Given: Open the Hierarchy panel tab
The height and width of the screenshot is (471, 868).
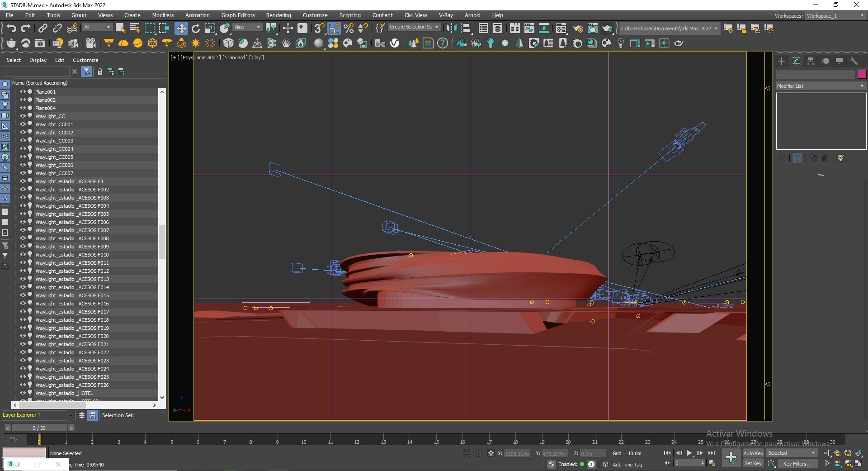Looking at the screenshot, I should [811, 61].
